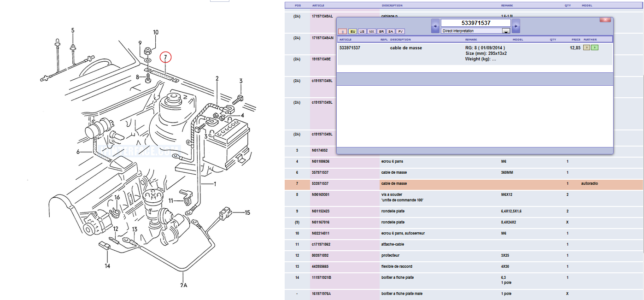The image size is (644, 300).
Task: Go to next article with right arrow
Action: point(516,26)
